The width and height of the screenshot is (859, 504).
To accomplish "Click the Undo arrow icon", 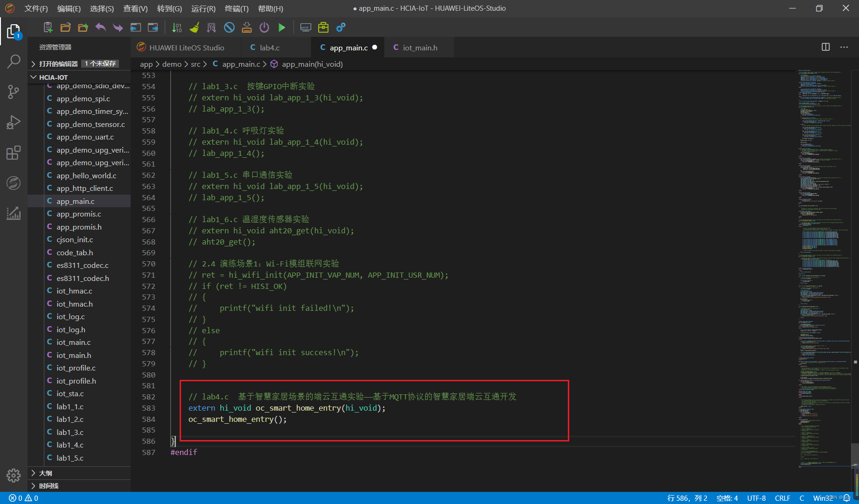I will [100, 28].
